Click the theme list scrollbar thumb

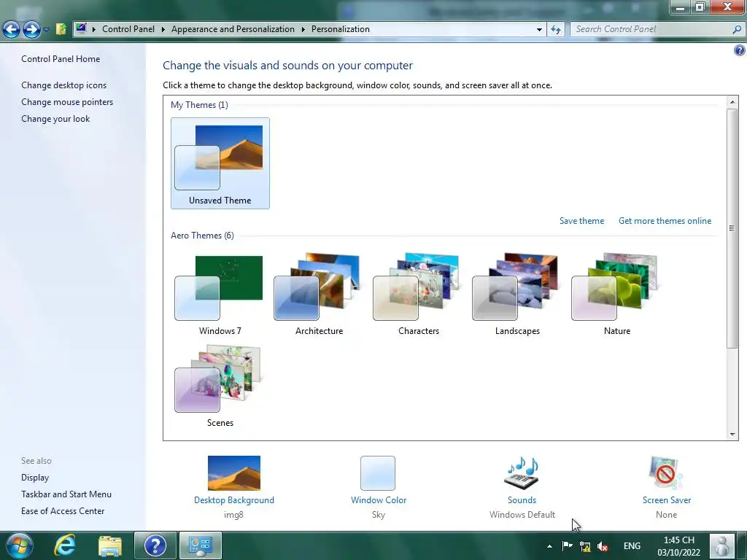[x=732, y=228]
